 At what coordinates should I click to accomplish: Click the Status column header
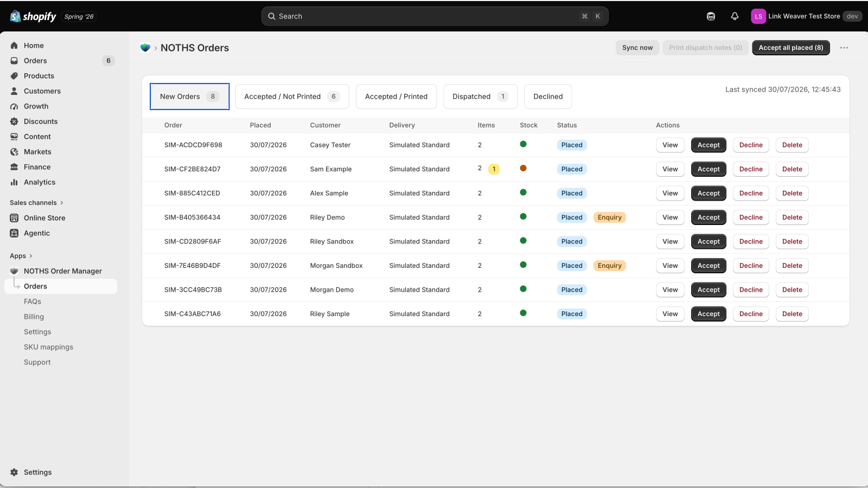click(x=567, y=125)
